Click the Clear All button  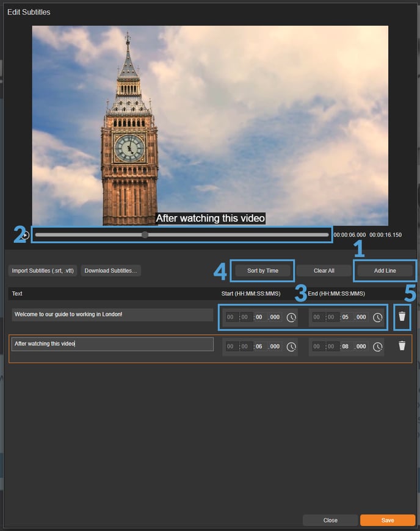tap(324, 270)
